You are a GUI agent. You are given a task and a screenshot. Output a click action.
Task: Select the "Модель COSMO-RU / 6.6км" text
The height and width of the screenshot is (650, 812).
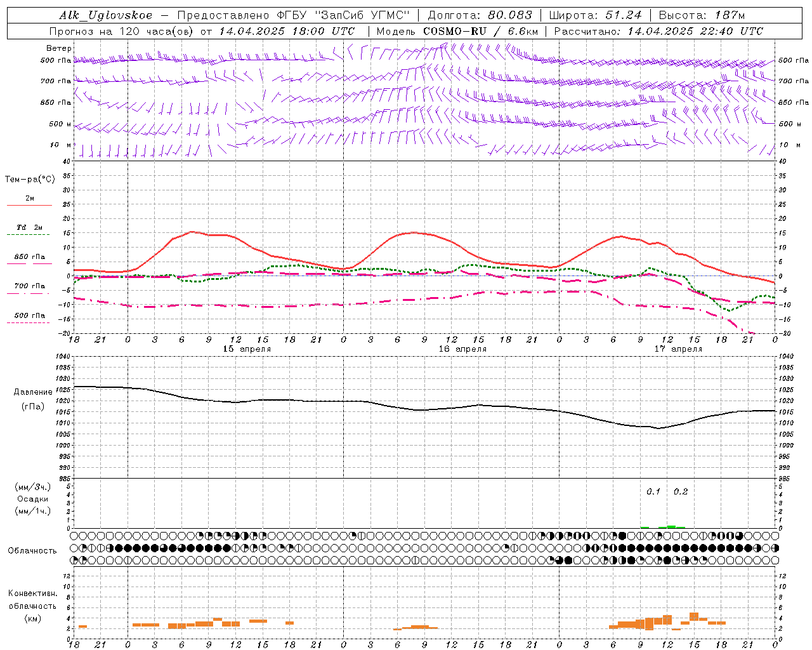tap(457, 31)
